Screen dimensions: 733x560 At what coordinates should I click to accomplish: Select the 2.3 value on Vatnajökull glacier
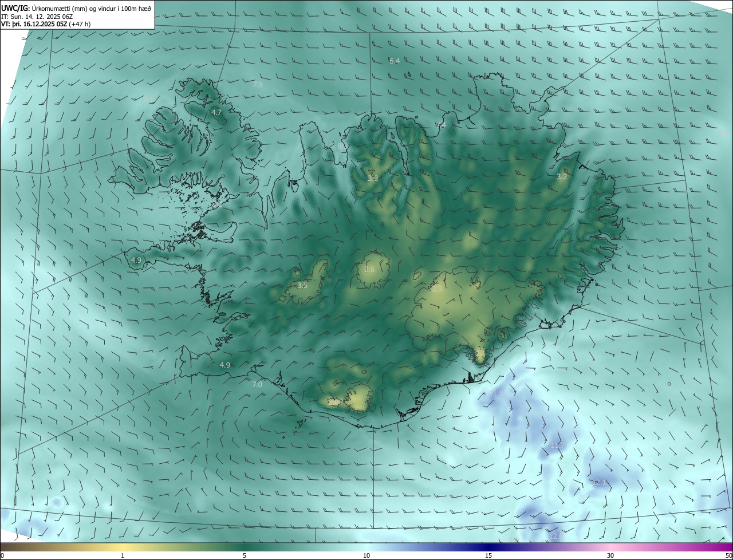(437, 290)
